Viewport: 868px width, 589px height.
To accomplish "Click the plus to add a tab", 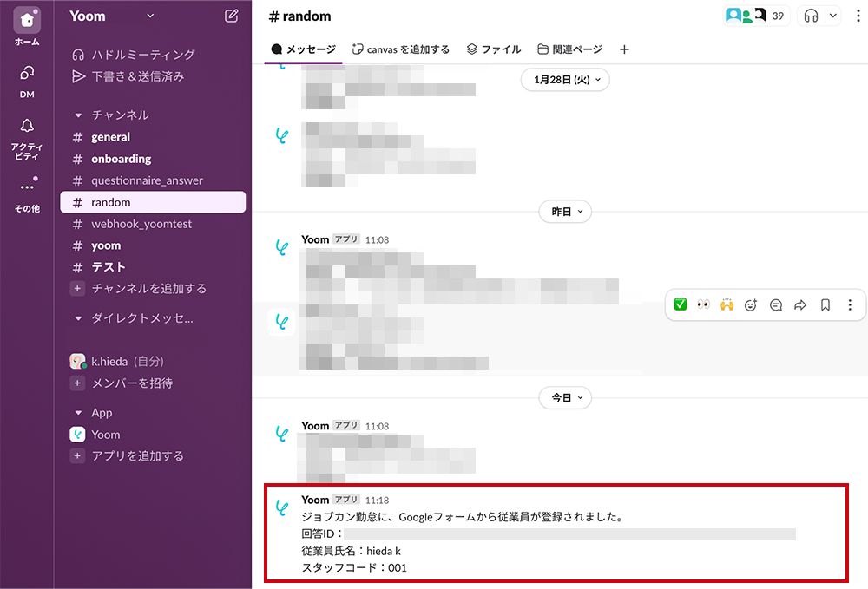I will tap(624, 49).
